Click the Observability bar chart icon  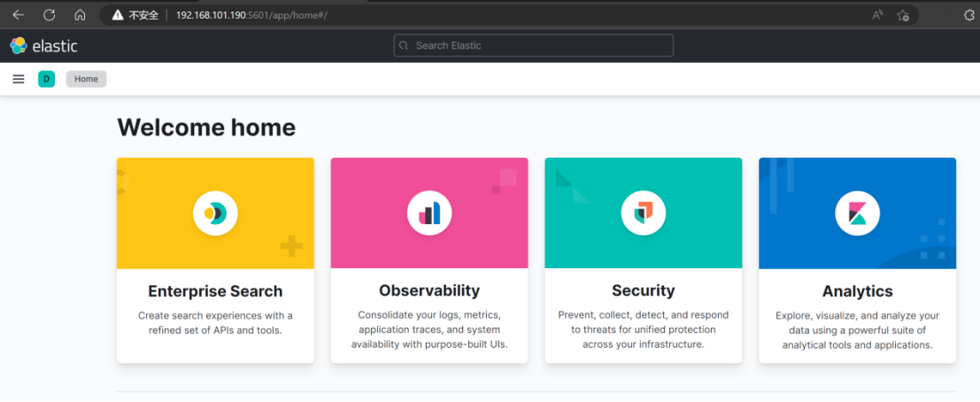point(429,213)
